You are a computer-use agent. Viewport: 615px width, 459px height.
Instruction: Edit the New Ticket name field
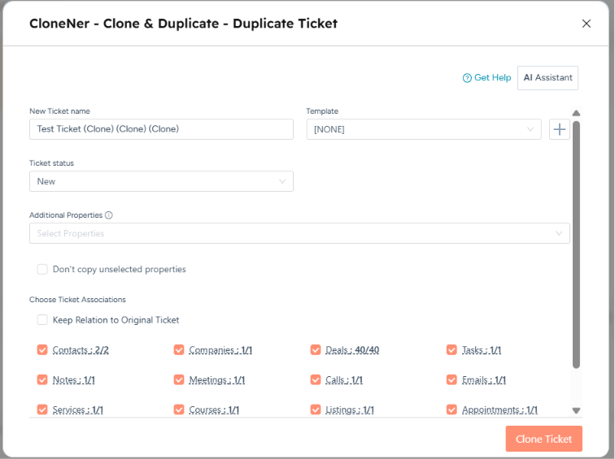[161, 129]
